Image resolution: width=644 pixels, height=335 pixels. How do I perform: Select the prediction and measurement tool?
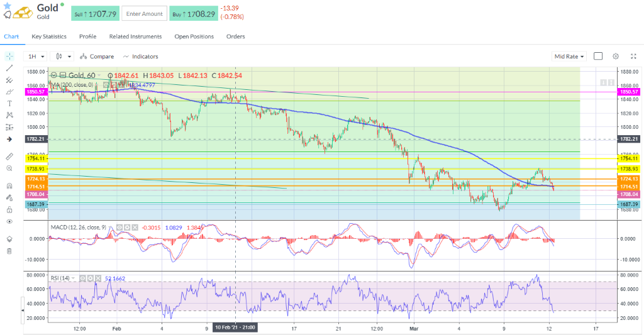tap(9, 127)
